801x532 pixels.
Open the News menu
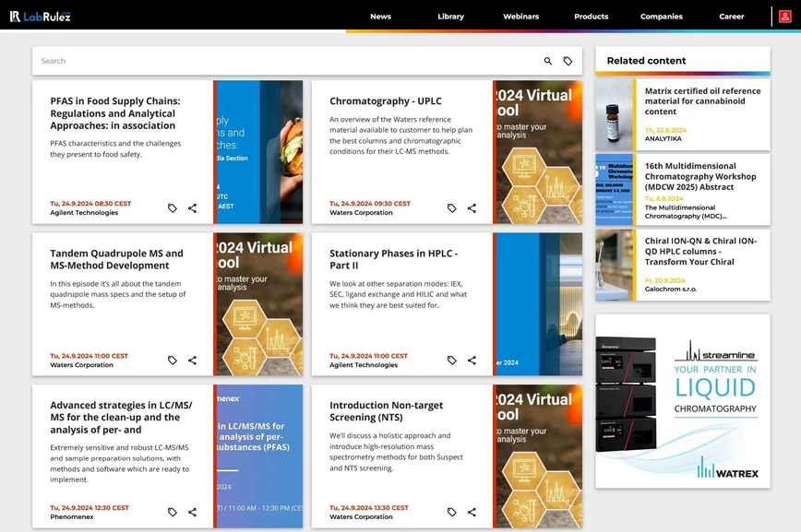[x=380, y=17]
